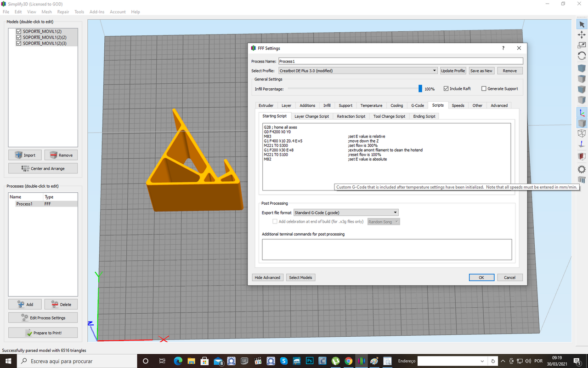Open machine control panel gear icon

point(581,169)
